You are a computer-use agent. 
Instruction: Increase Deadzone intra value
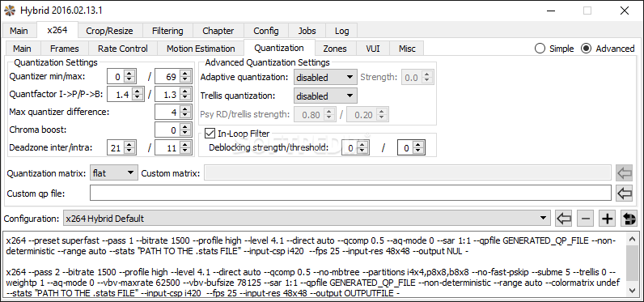(184, 145)
